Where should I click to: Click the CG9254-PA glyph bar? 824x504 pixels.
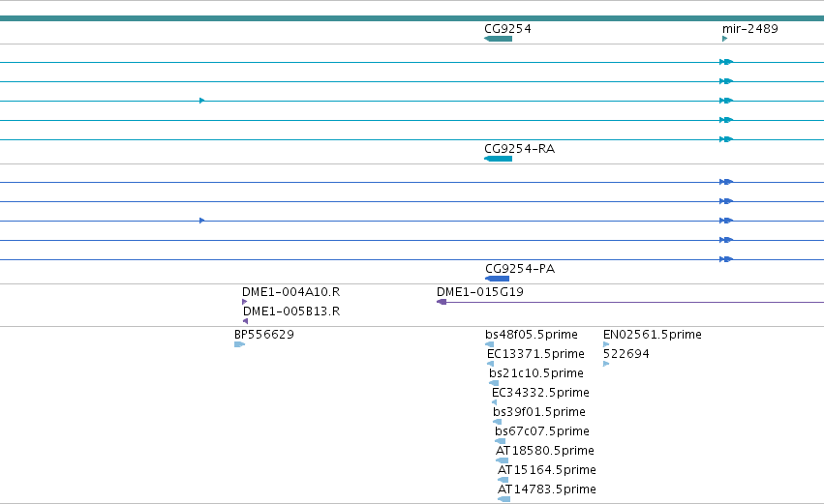click(x=497, y=279)
